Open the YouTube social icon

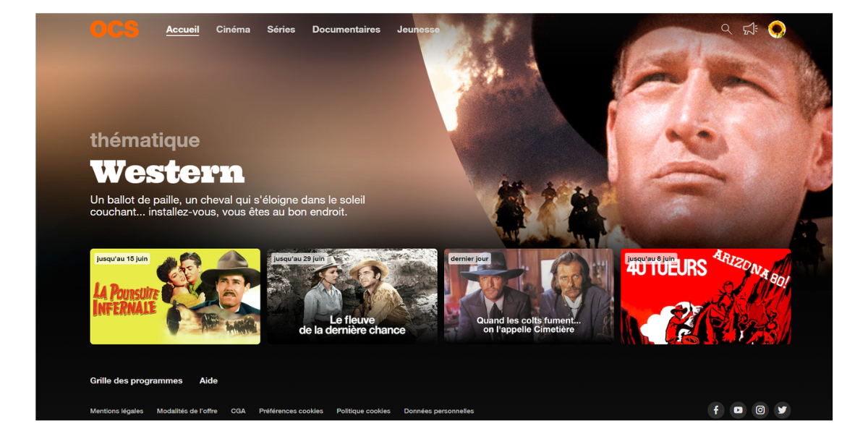coord(738,410)
